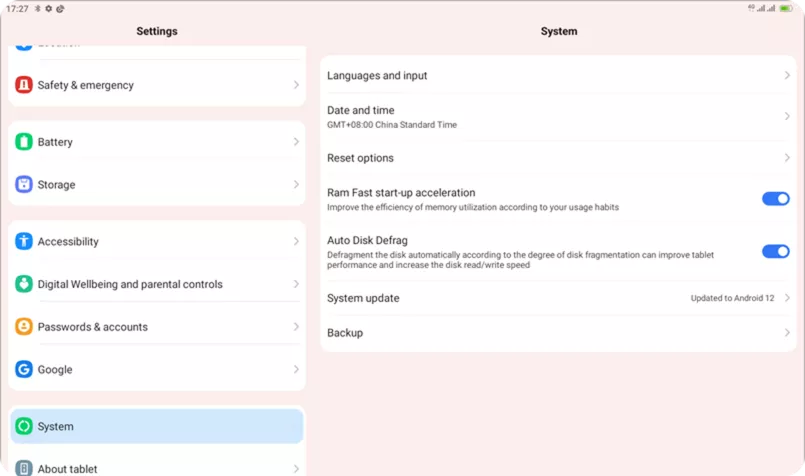Click the red Safety & emergency icon
Image resolution: width=805 pixels, height=476 pixels.
click(24, 85)
